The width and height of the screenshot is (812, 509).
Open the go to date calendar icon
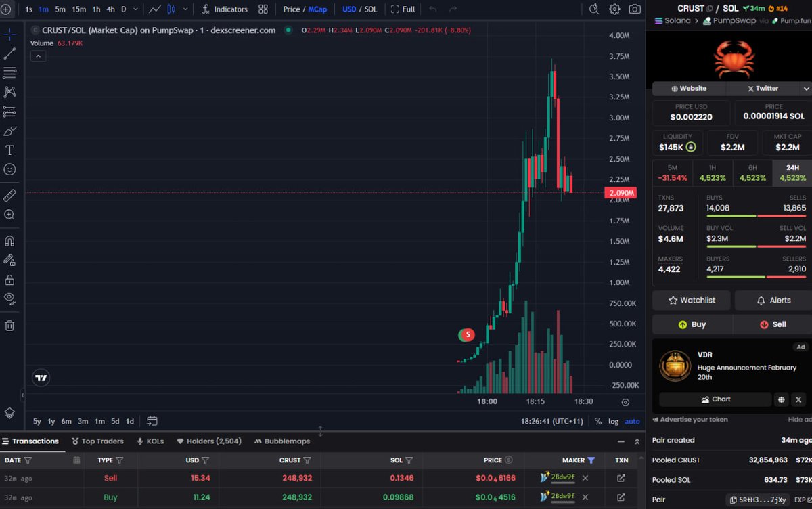click(152, 421)
